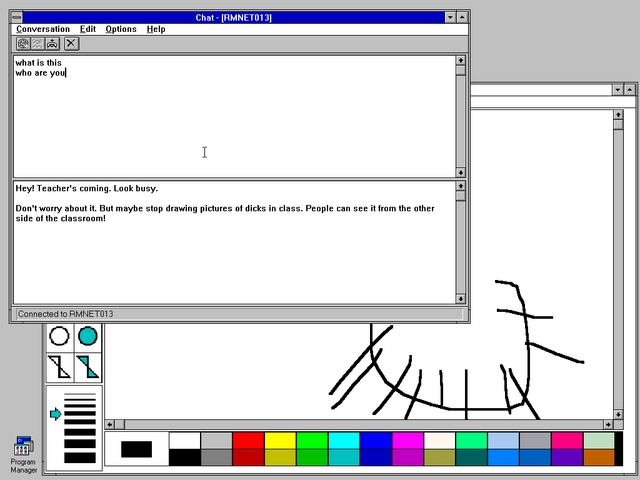640x480 pixels.
Task: Select the hollow Polygon tool in Paintbrush
Action: coord(60,367)
